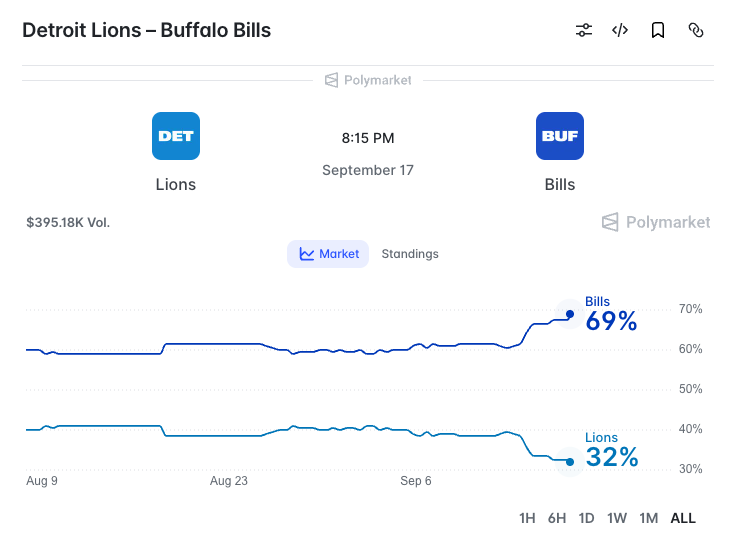Image resolution: width=733 pixels, height=549 pixels.
Task: Open the Detroit Lions – Buffalo Bills title
Action: [x=146, y=30]
